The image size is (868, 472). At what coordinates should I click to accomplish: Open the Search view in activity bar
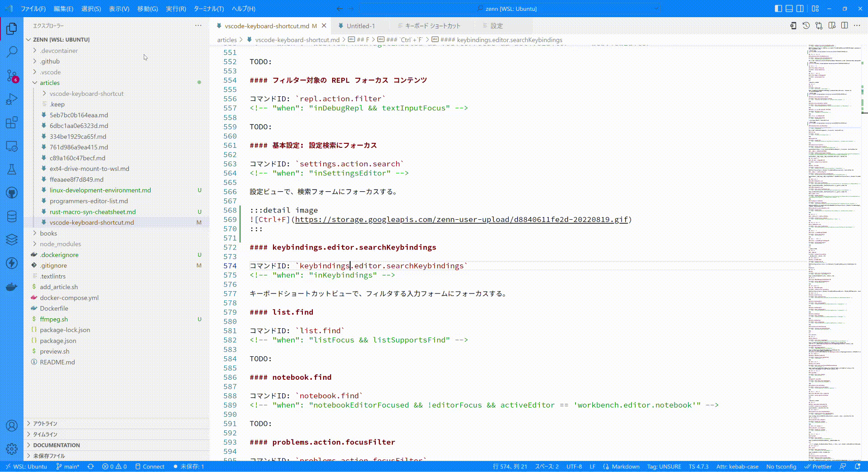12,52
